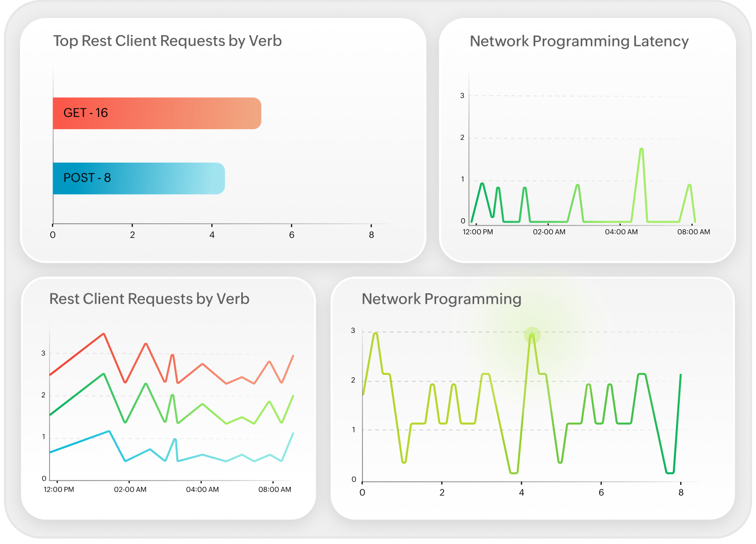This screenshot has width=756, height=544.
Task: Click the highlighted glowing data point in Network Programming
Action: pos(532,335)
